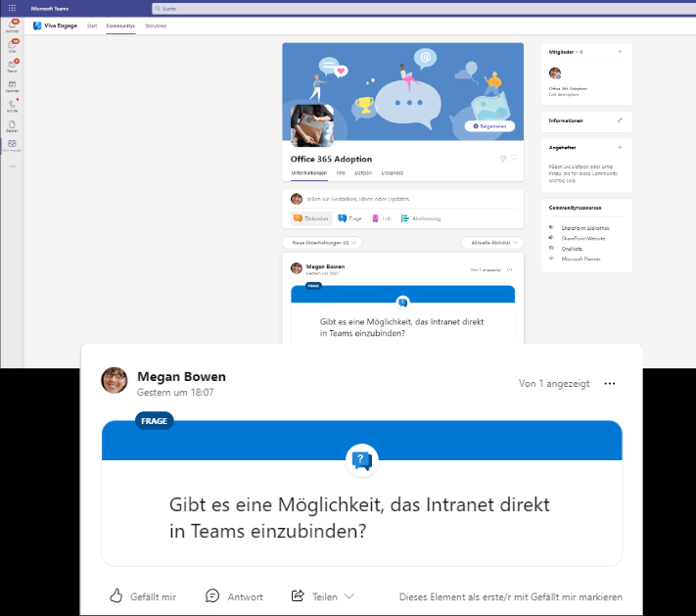Image resolution: width=696 pixels, height=616 pixels.
Task: Open the SharePoint-Website resource link
Action: (x=581, y=238)
